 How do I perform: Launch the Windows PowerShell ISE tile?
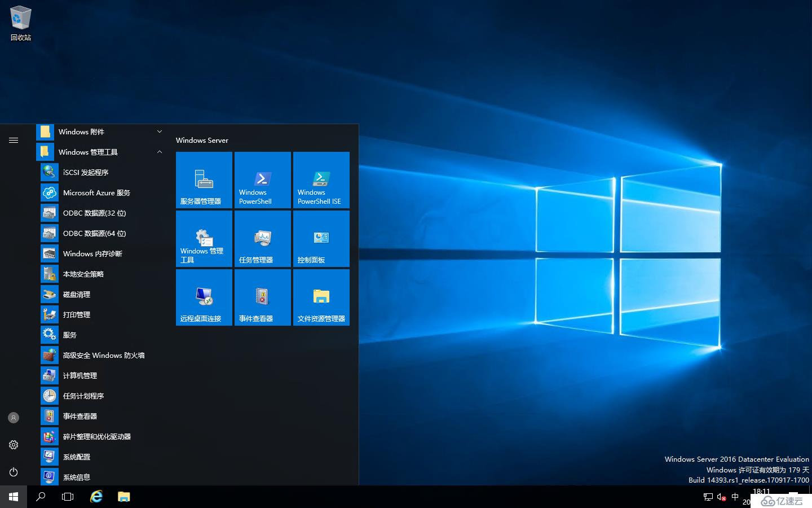coord(321,180)
